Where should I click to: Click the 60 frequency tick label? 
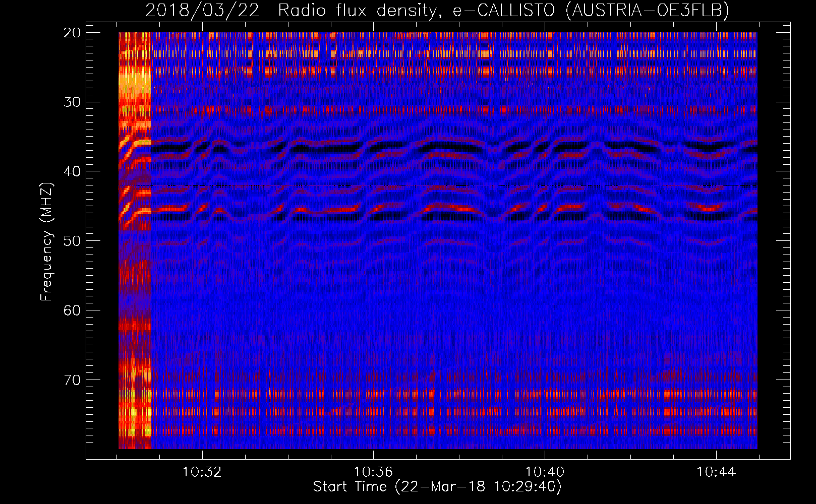73,310
